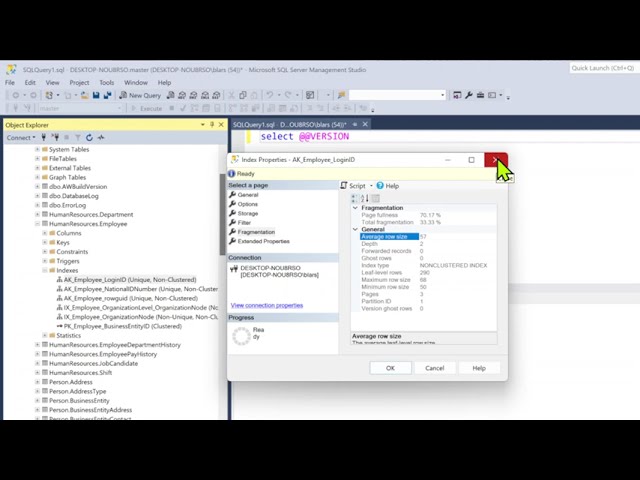
Task: Open the Edit menu
Action: click(x=30, y=82)
